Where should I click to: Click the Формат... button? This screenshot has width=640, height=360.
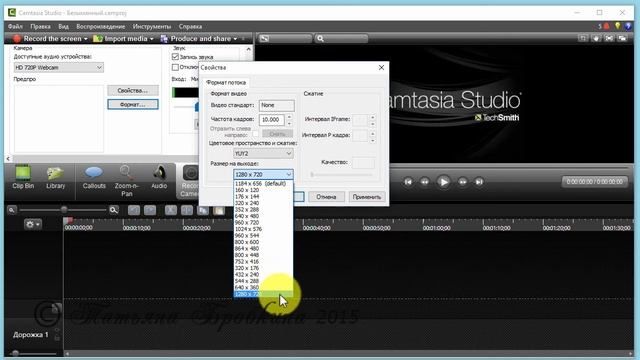coord(133,104)
